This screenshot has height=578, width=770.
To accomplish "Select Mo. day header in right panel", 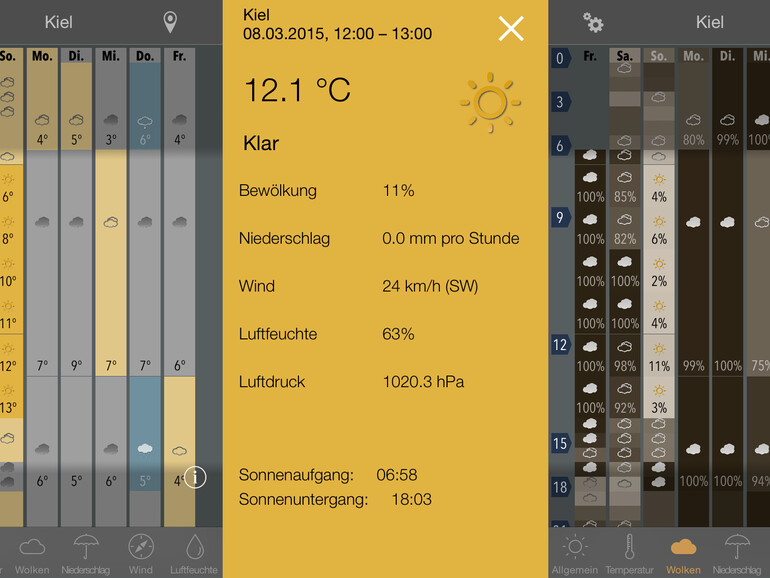I will tap(693, 55).
